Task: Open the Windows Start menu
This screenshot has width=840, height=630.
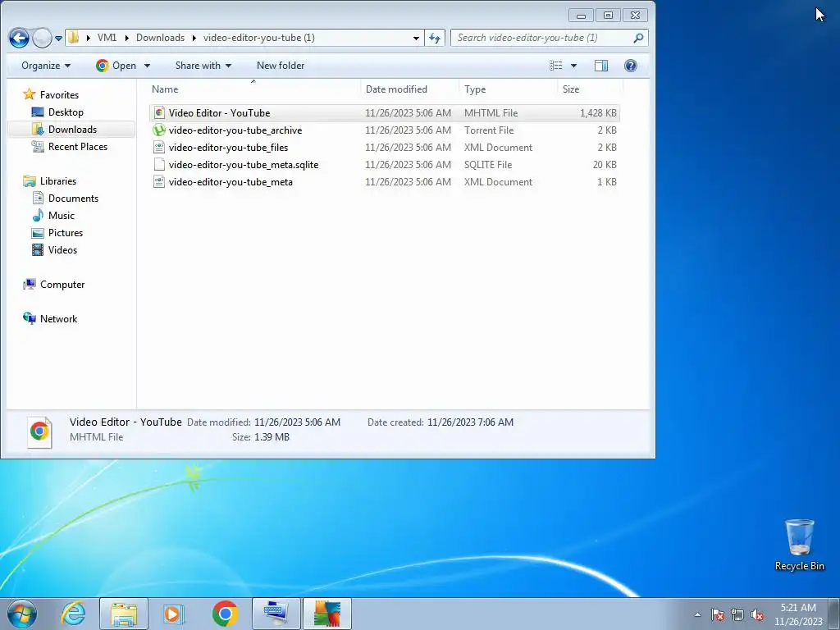Action: point(22,614)
